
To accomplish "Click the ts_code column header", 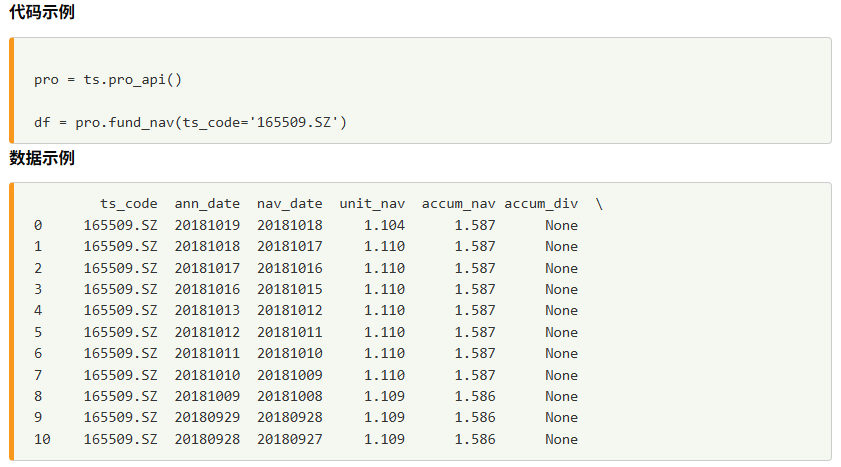I will pyautogui.click(x=128, y=204).
